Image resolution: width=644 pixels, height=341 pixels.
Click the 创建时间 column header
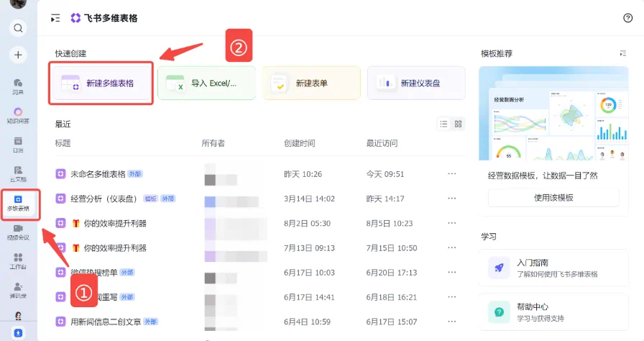click(x=300, y=143)
